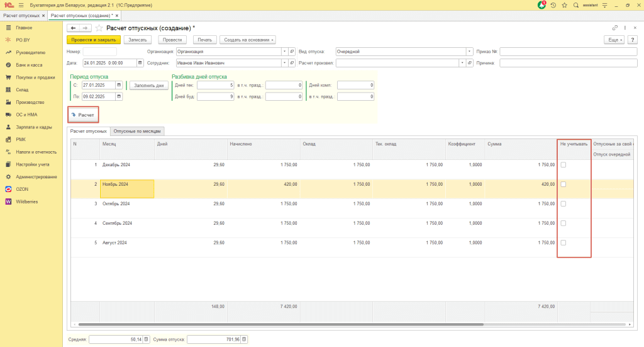Image resolution: width=644 pixels, height=347 pixels.
Task: Expand the Вид отпуска dropdown arrow
Action: pyautogui.click(x=469, y=52)
